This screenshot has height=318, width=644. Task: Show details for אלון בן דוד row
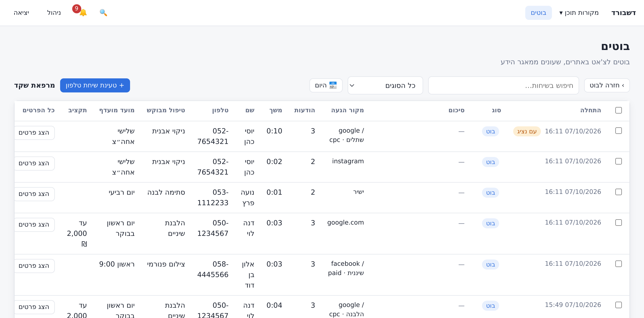pyautogui.click(x=34, y=266)
